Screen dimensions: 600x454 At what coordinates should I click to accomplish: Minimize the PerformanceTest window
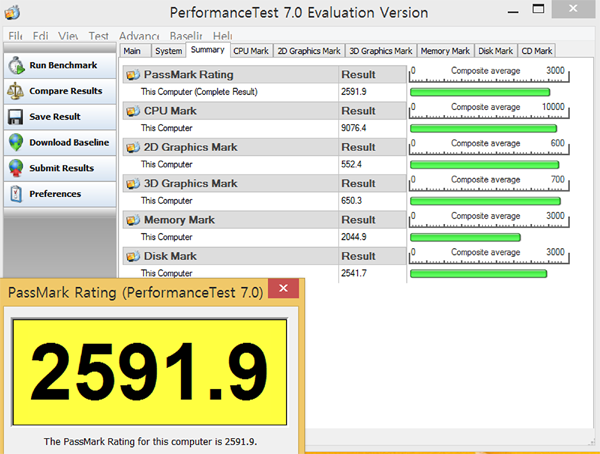pyautogui.click(x=513, y=11)
